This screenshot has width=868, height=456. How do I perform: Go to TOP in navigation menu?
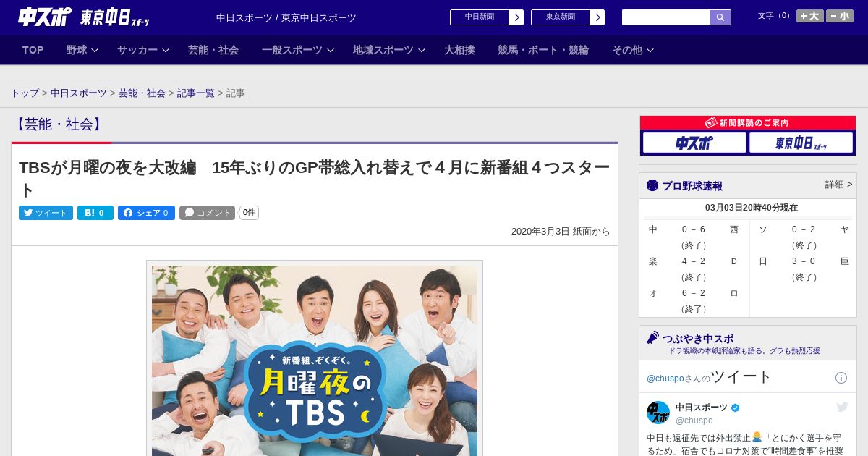coord(33,50)
